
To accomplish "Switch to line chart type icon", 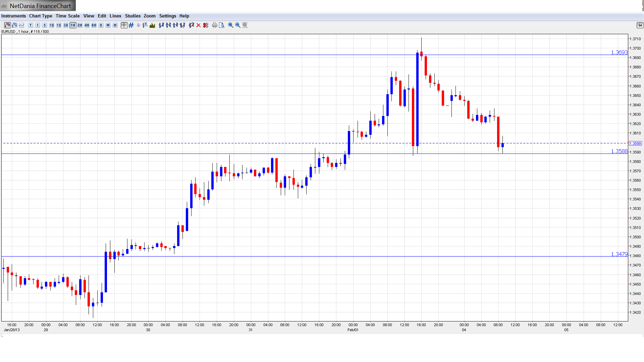I will pos(21,25).
